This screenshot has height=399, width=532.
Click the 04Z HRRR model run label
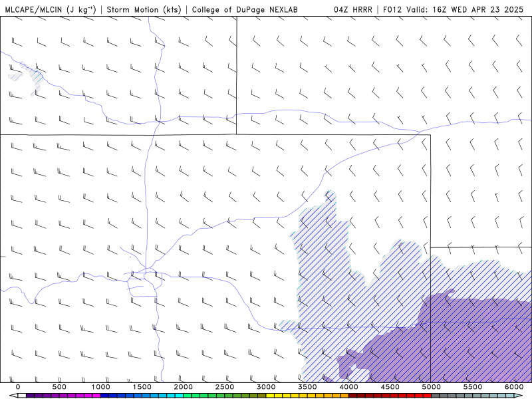pyautogui.click(x=353, y=9)
